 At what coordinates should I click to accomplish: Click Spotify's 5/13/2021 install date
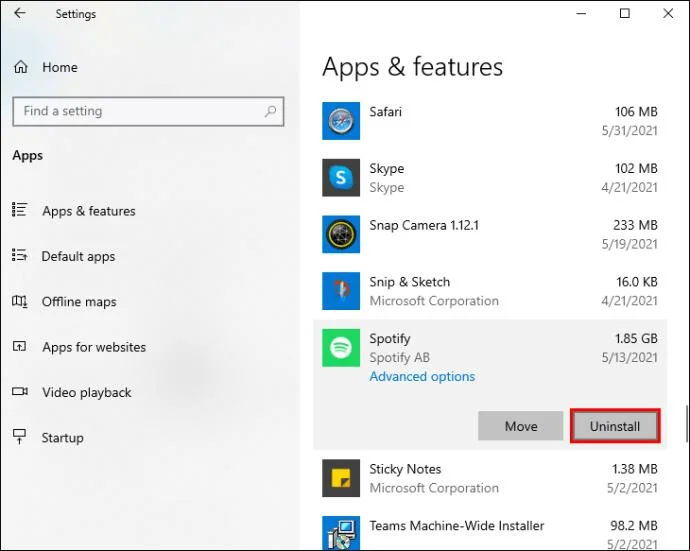630,357
